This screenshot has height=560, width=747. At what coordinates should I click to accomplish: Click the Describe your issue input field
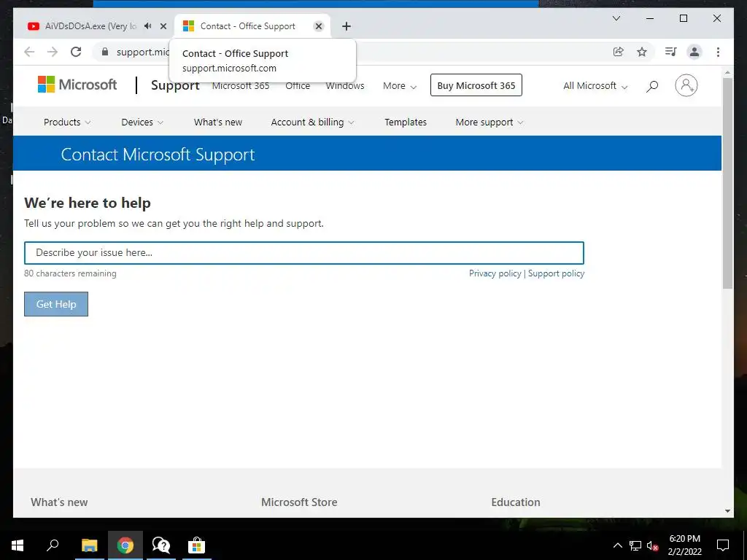point(304,253)
